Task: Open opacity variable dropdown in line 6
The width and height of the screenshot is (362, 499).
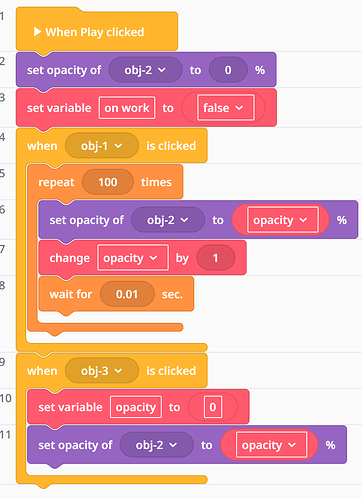Action: [x=283, y=220]
